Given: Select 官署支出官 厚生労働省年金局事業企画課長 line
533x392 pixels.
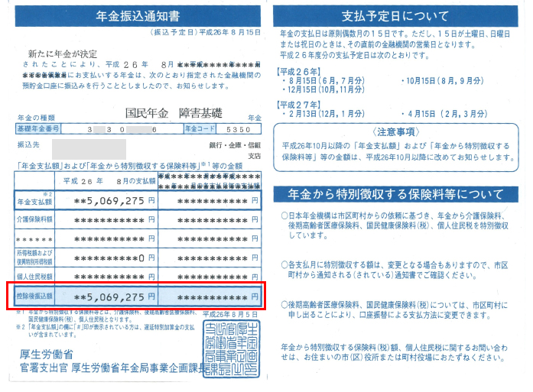Looking at the screenshot, I should (113, 368).
